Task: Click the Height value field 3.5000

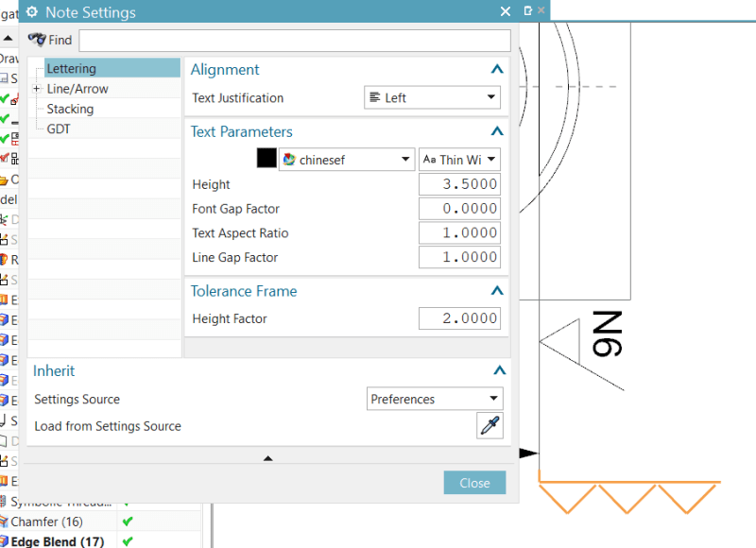Action: tap(459, 184)
